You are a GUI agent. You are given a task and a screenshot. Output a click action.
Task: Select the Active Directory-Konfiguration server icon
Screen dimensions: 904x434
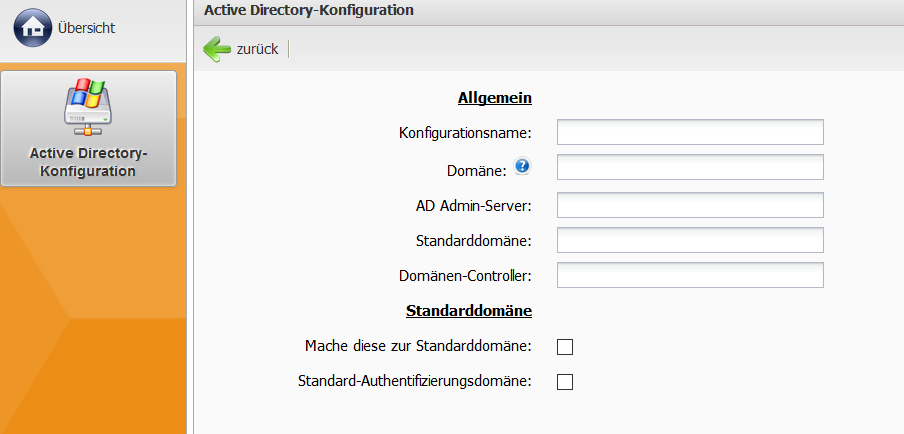88,107
